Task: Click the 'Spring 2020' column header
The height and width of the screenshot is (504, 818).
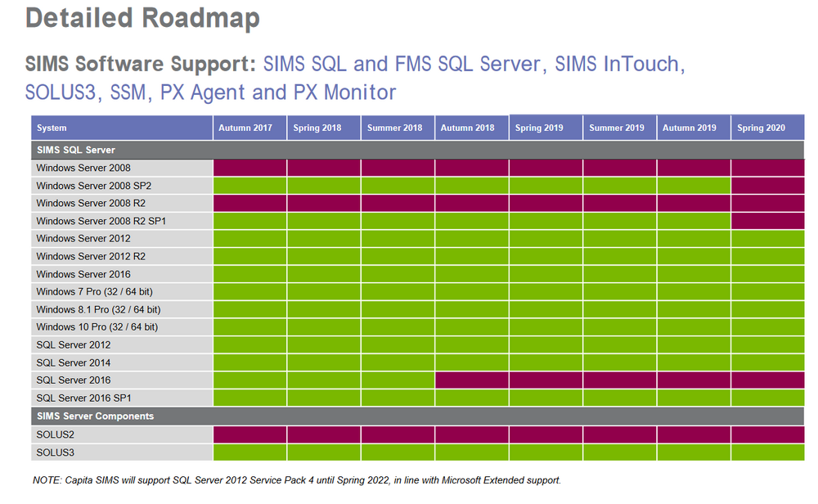Action: click(x=768, y=128)
